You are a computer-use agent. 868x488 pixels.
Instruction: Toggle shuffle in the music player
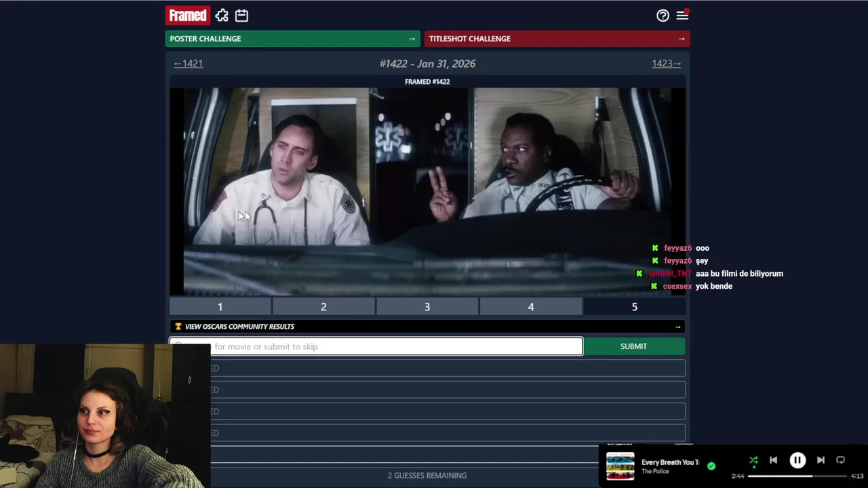[753, 460]
